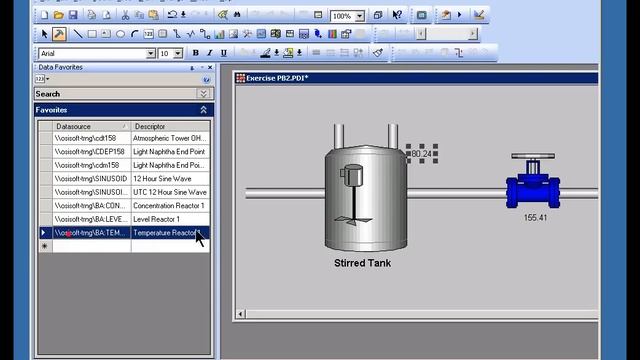Click the paintbrush format icon in formatting toolbar
Viewport: 640px width, 360px height.
click(x=378, y=53)
